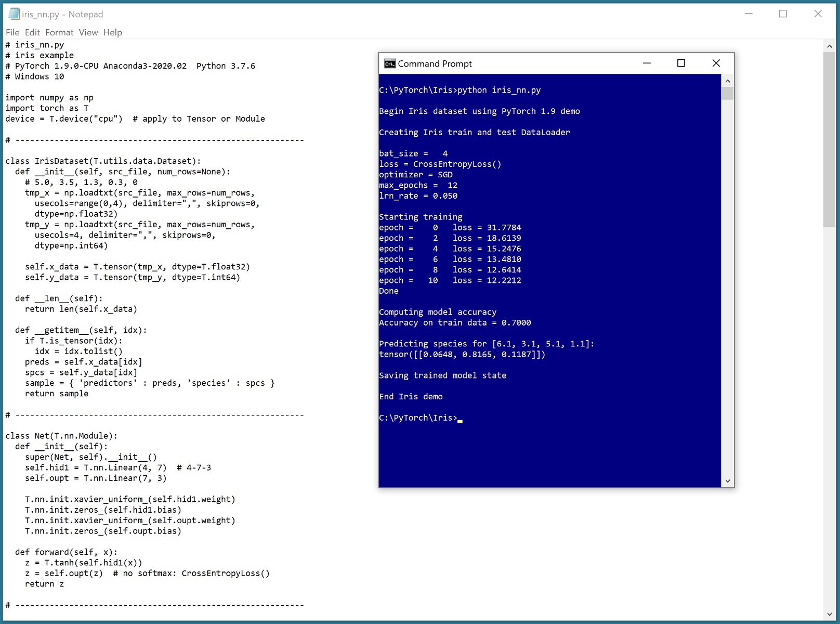Open Notepad's Format menu
The width and height of the screenshot is (840, 624).
coord(59,32)
